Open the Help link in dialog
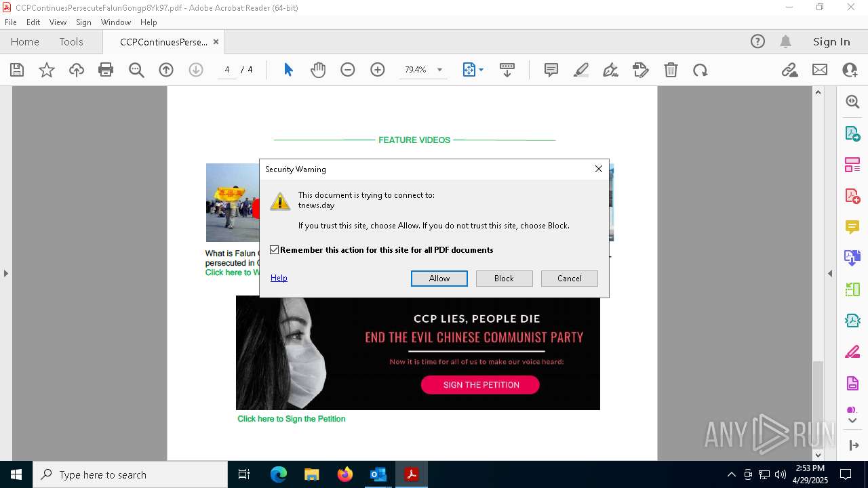868x488 pixels. coord(279,278)
